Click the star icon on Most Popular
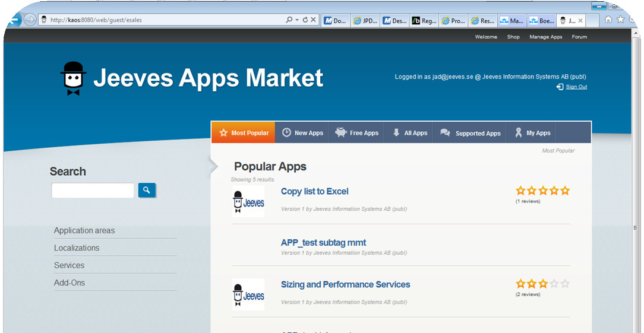 coord(223,132)
